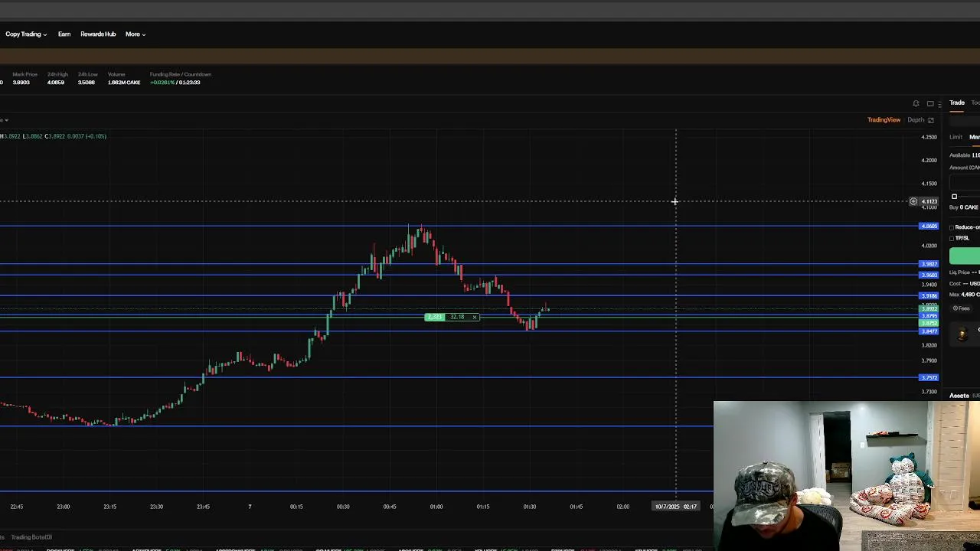980x551 pixels.
Task: Click the order amount input field
Action: (965, 182)
